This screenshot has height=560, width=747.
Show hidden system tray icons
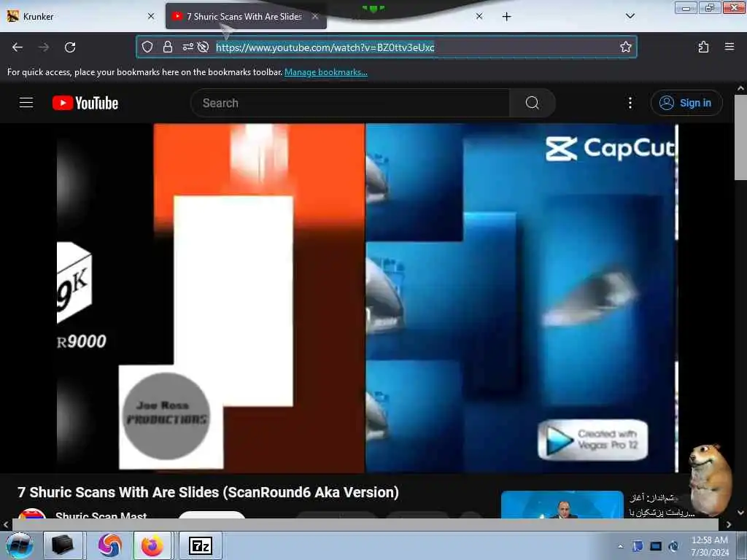(620, 546)
